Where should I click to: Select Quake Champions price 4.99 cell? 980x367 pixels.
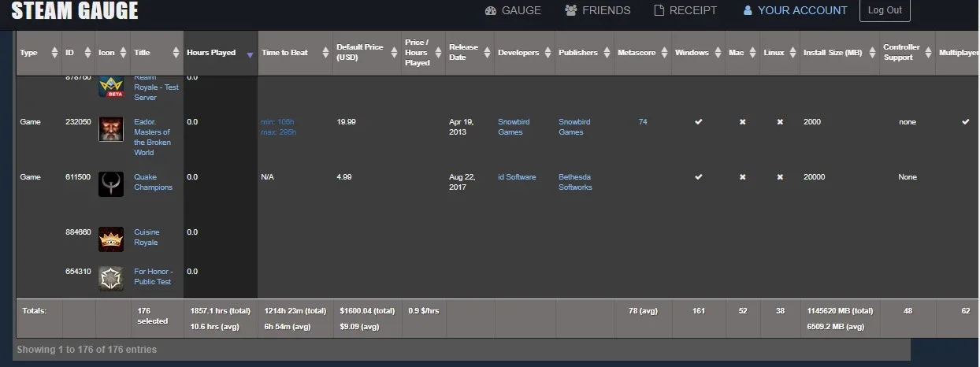point(343,177)
